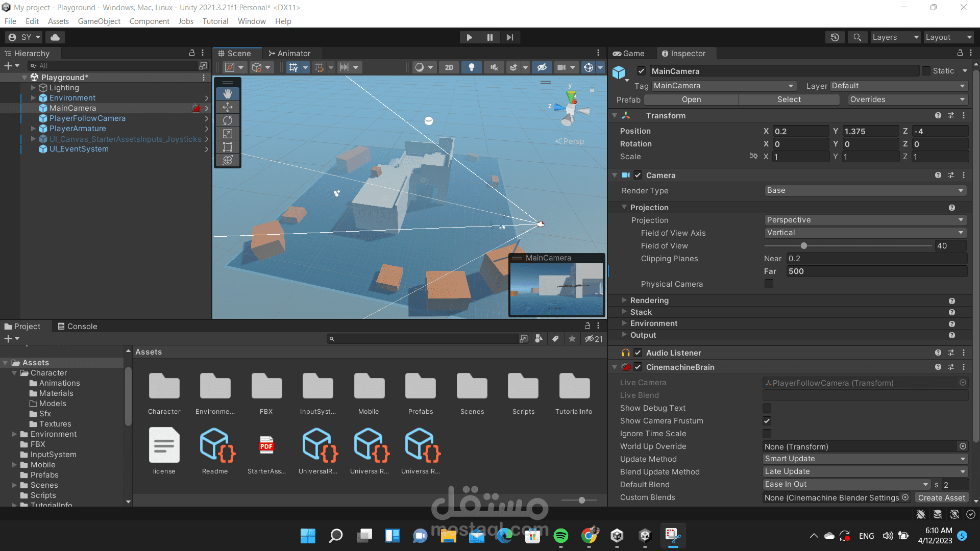Select the Move tool in Scene toolbar

point(228,107)
